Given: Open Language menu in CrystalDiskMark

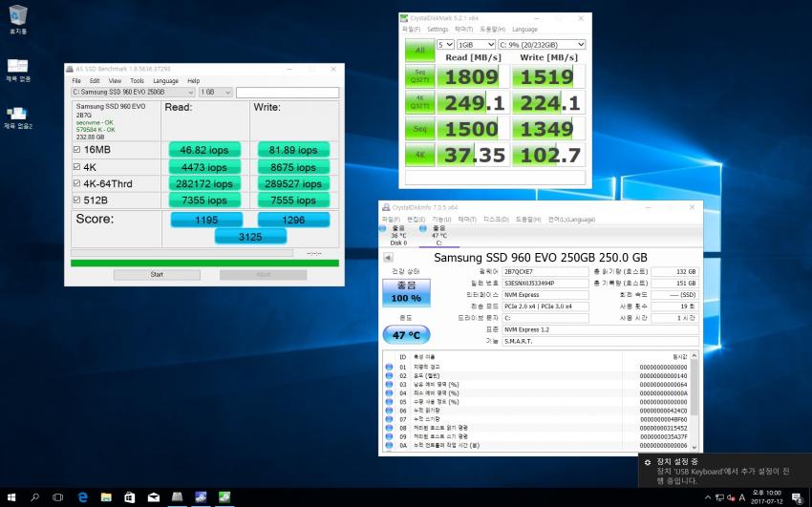Looking at the screenshot, I should (x=524, y=30).
